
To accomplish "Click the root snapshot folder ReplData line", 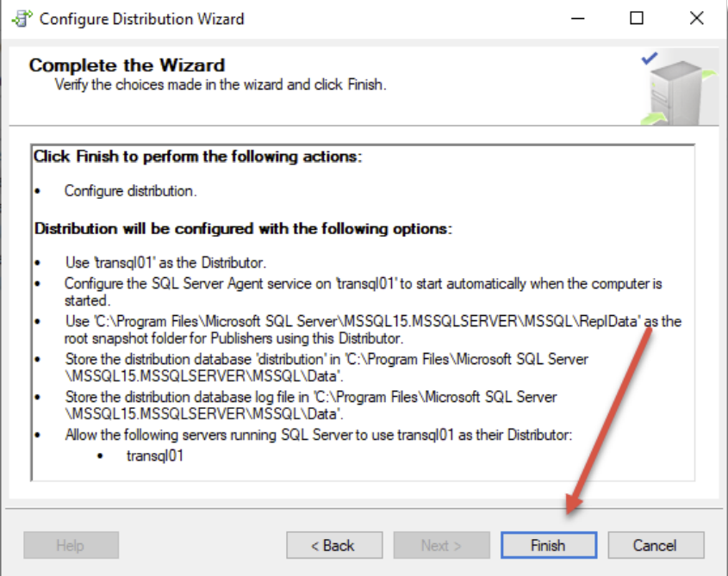I will tap(373, 330).
